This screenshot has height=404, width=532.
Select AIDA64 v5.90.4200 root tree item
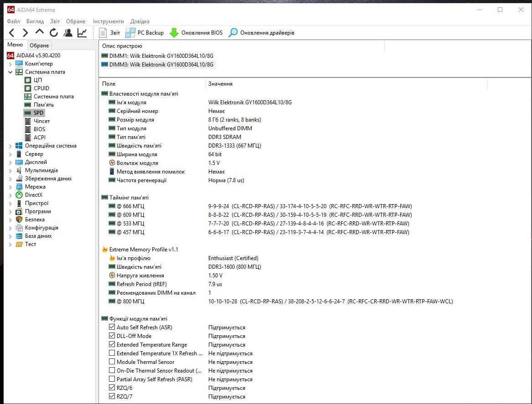[34, 55]
